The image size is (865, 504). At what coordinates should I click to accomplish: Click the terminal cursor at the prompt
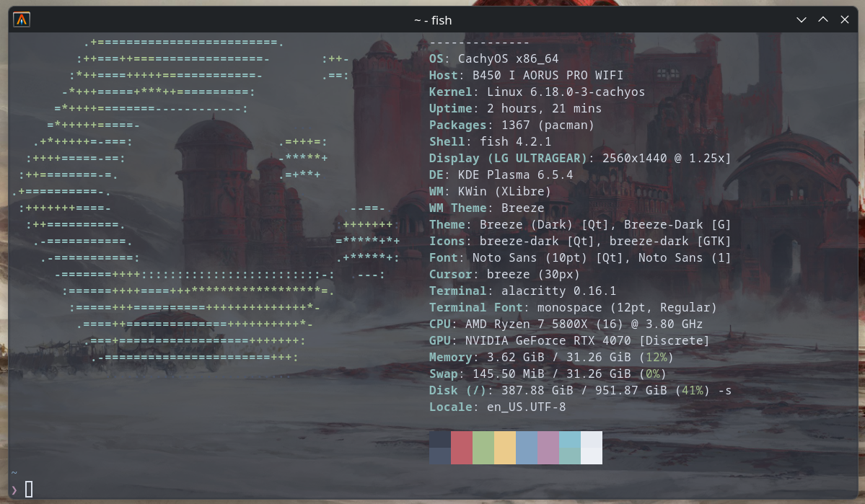pos(29,489)
